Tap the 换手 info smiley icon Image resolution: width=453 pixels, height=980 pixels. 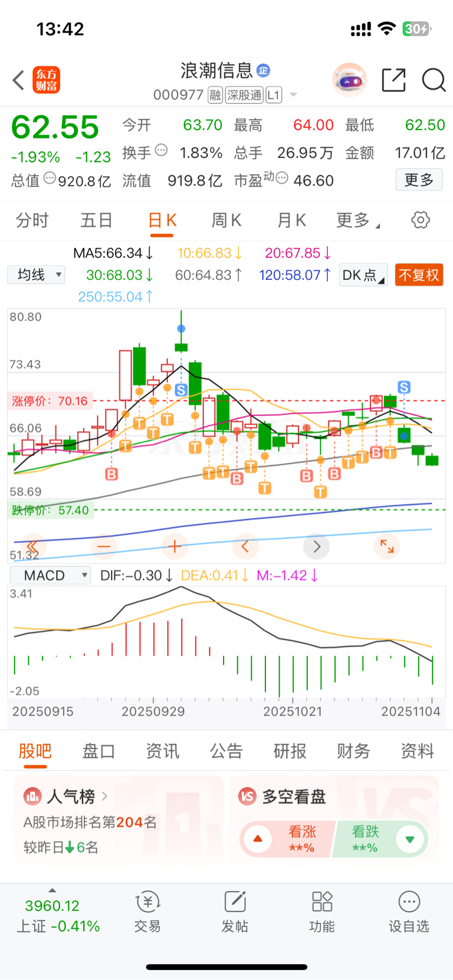(161, 150)
